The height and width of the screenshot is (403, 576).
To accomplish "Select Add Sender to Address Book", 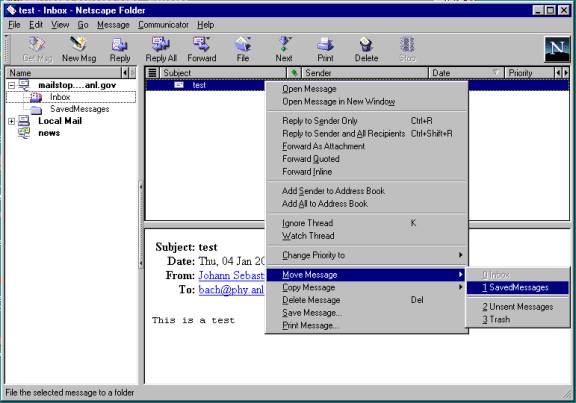I will pos(367,191).
